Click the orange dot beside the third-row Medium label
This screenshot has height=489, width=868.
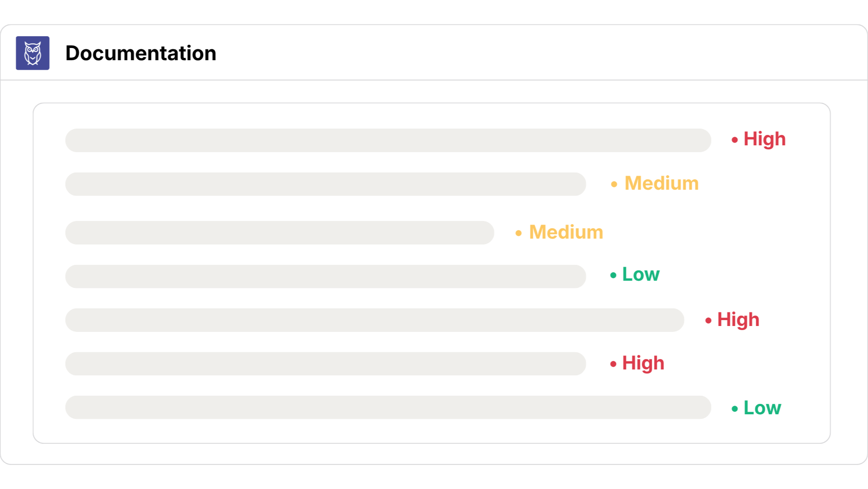518,233
